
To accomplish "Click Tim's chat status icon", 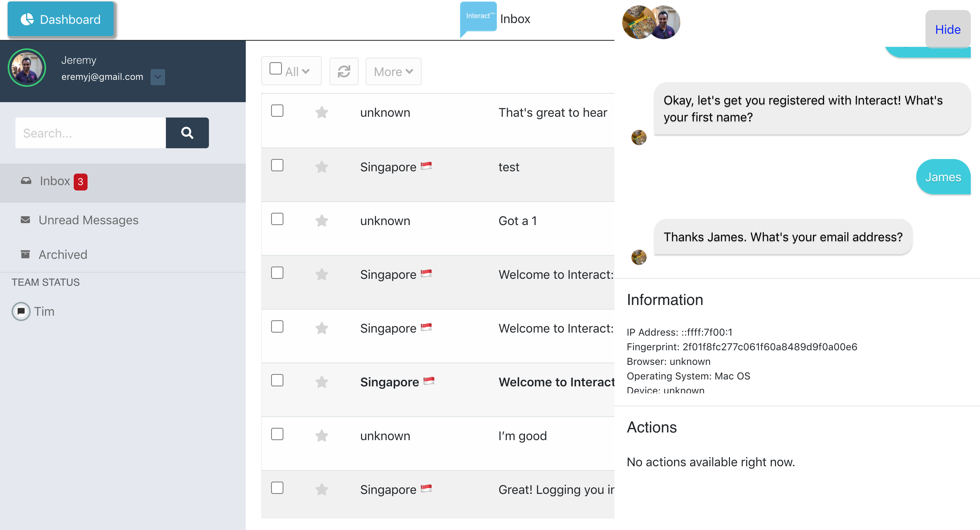I will pos(21,311).
